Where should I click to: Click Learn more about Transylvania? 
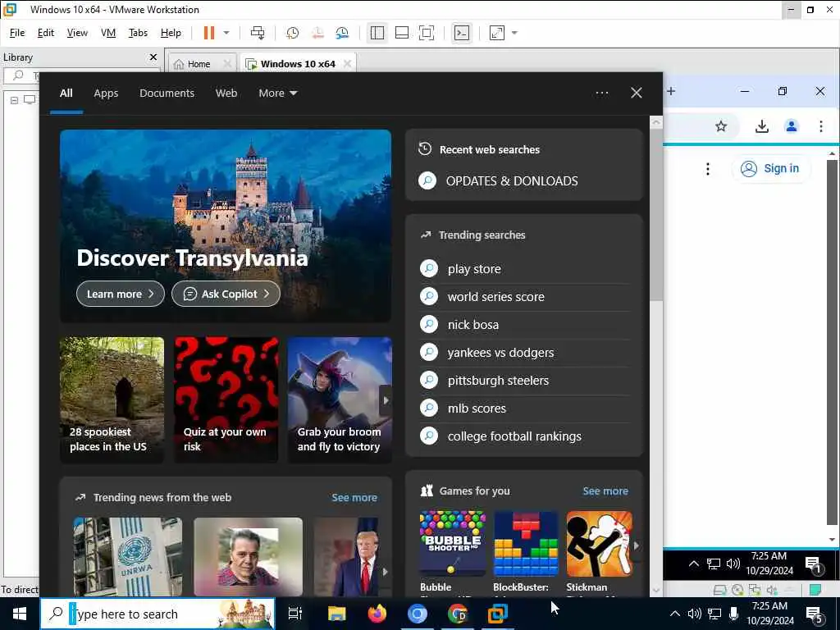(x=121, y=294)
